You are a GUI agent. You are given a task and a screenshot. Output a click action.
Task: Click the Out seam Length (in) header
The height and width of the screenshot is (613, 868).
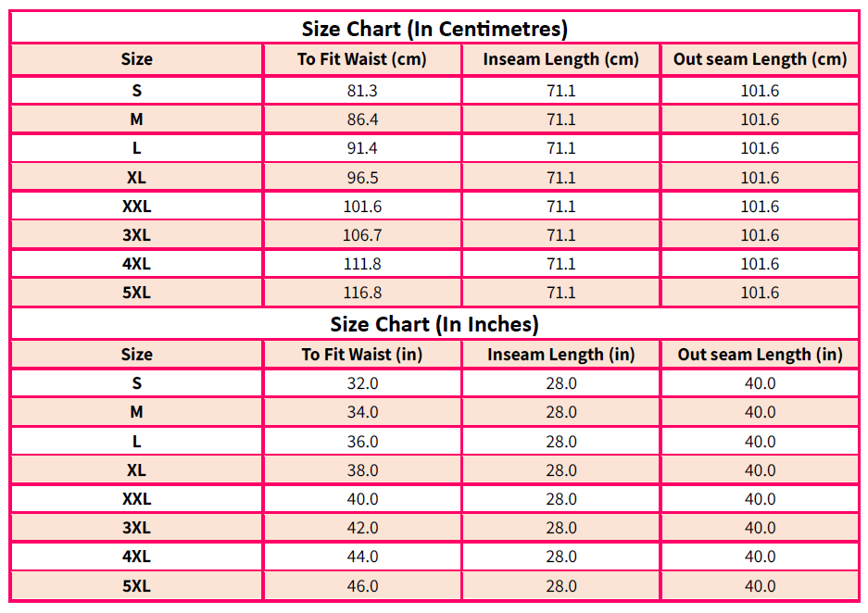(x=760, y=355)
